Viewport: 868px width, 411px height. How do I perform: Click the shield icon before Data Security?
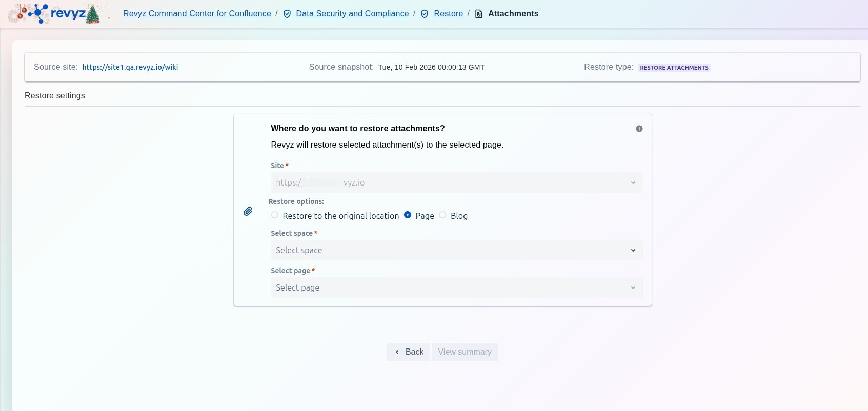click(287, 14)
